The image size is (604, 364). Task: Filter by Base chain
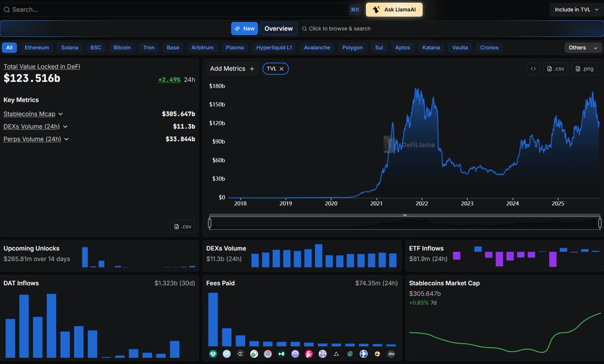[x=173, y=48]
